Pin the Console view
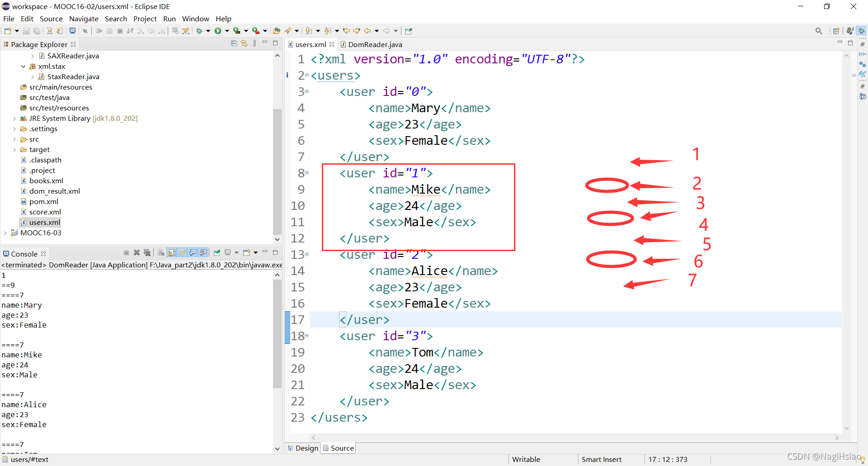Viewport: 868px width, 466px height. (x=217, y=252)
